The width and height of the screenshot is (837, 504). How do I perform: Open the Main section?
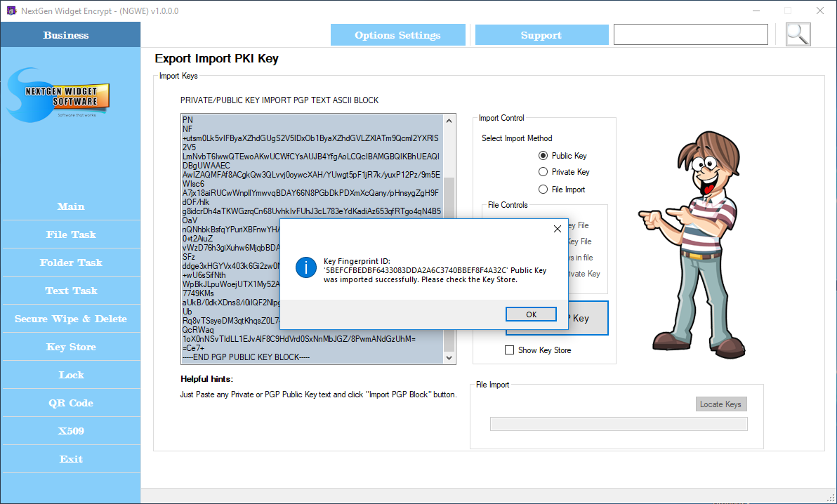pos(71,206)
